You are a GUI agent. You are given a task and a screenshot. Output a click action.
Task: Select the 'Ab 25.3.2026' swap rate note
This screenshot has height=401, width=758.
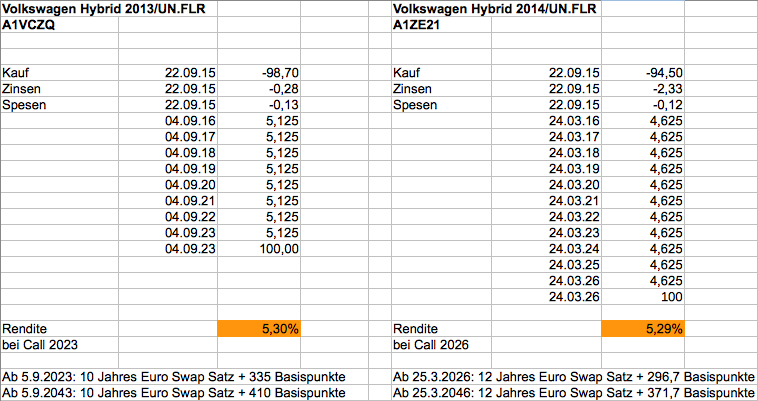click(574, 377)
